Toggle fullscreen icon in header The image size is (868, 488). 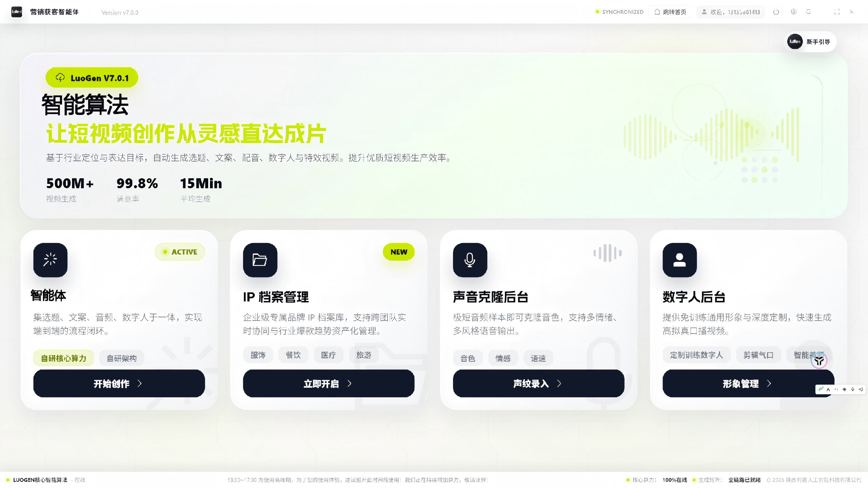[x=837, y=12]
